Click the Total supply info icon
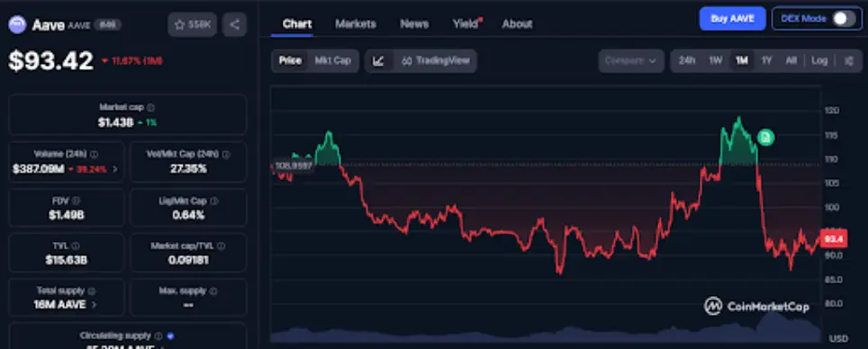This screenshot has width=868, height=349. click(x=91, y=291)
